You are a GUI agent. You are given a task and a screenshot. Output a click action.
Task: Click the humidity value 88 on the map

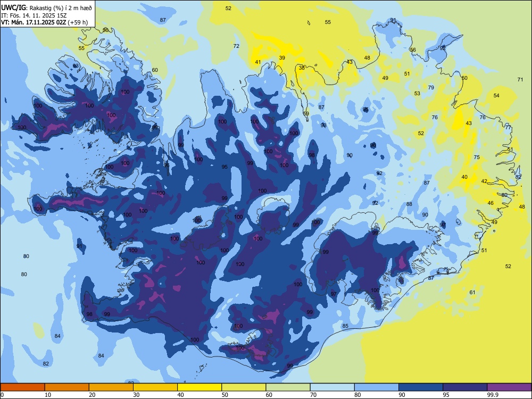point(409,204)
